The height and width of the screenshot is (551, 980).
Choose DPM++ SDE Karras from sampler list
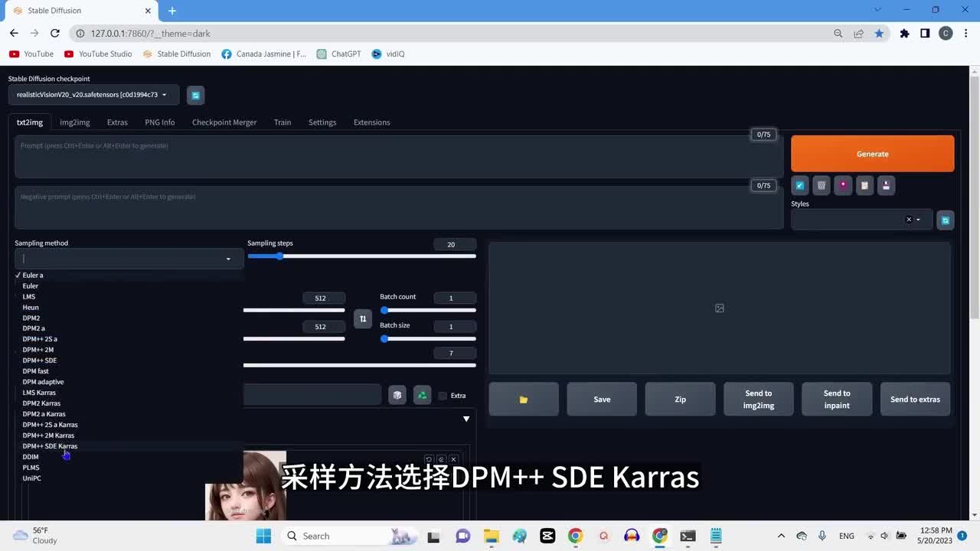[50, 446]
